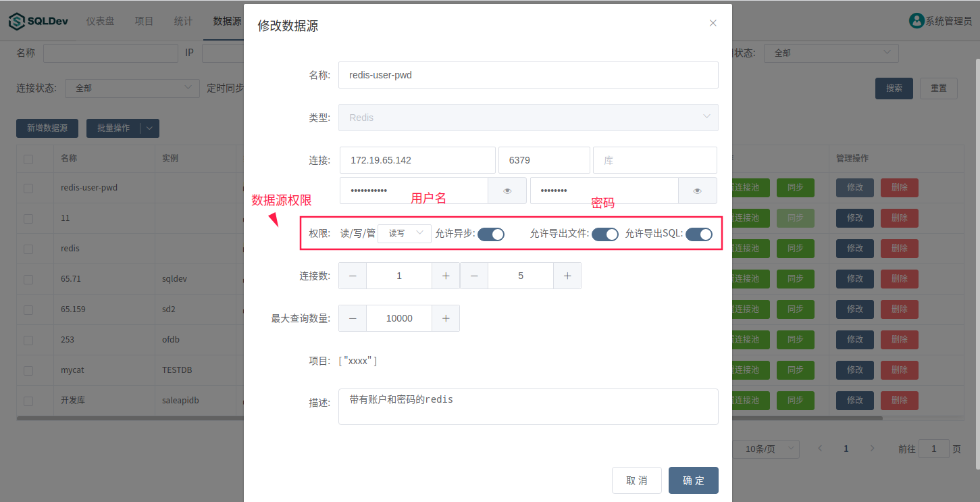The image size is (980, 502).
Task: Click the SQLDev logo icon
Action: coord(16,22)
